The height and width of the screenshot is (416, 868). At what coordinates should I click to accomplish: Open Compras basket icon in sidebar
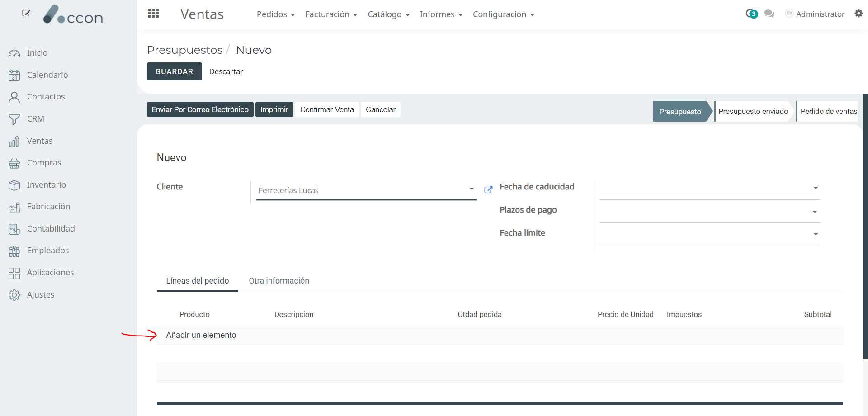coord(14,163)
